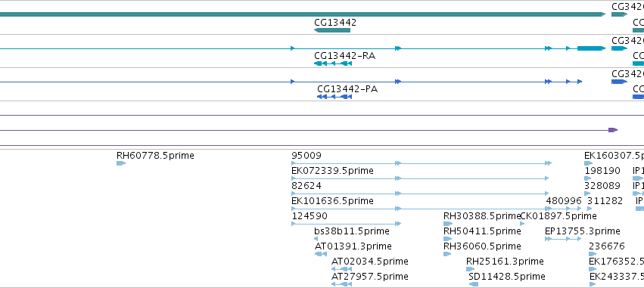Click the EP13755.3prime EST feature
Screen dimensions: 644x288
pyautogui.click(x=563, y=239)
